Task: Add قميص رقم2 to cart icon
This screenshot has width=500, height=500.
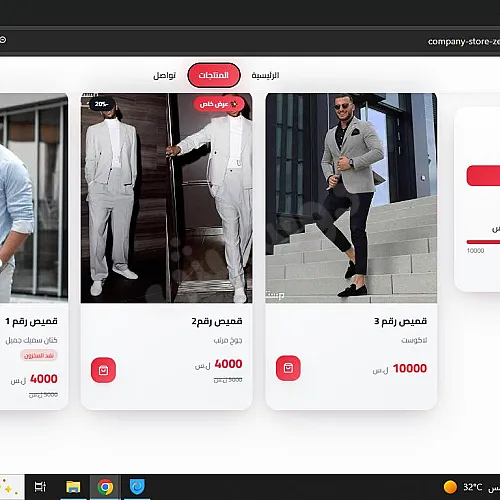Action: (103, 370)
